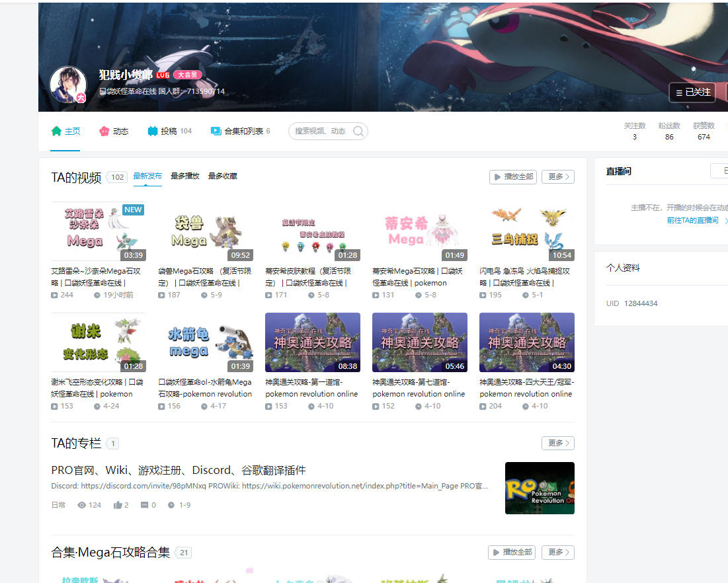Open the 蒂安希 Mega video thumbnail
Viewport: 728px width, 583px height.
pyautogui.click(x=420, y=231)
